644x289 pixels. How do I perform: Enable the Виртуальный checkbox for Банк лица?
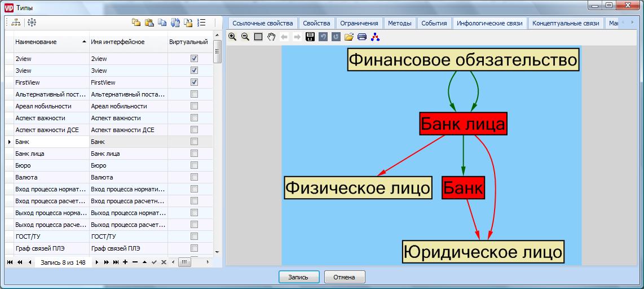coord(194,154)
